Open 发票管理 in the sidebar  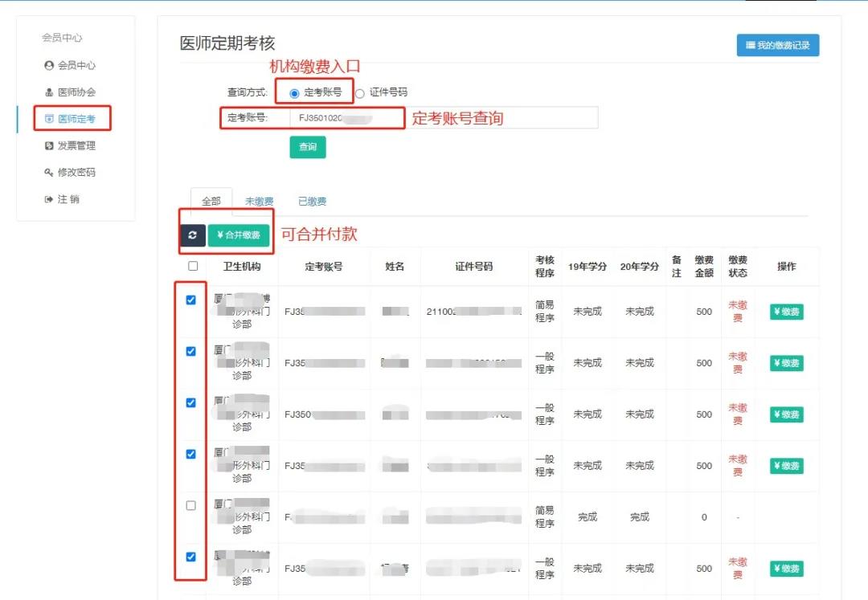(x=76, y=145)
